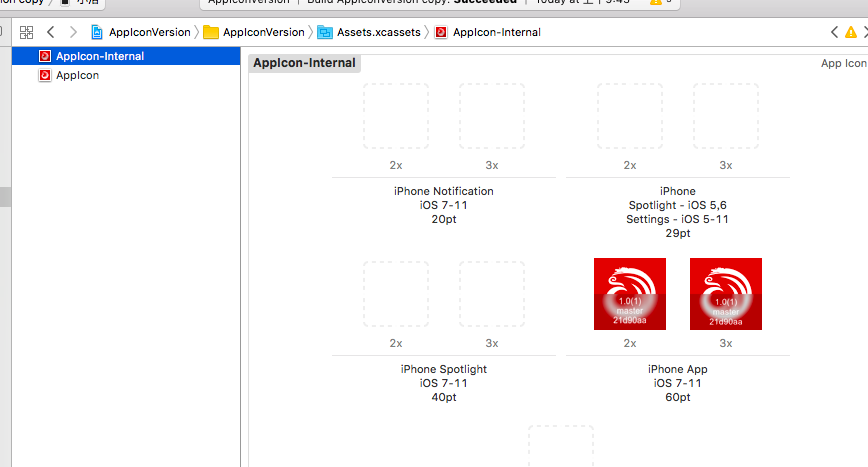Select AppIconVersion folder in jump bar
This screenshot has height=467, width=868.
click(x=254, y=32)
